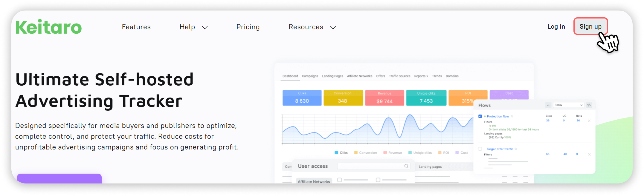644x196 pixels.
Task: Expand the Resources menu chevron
Action: 333,27
